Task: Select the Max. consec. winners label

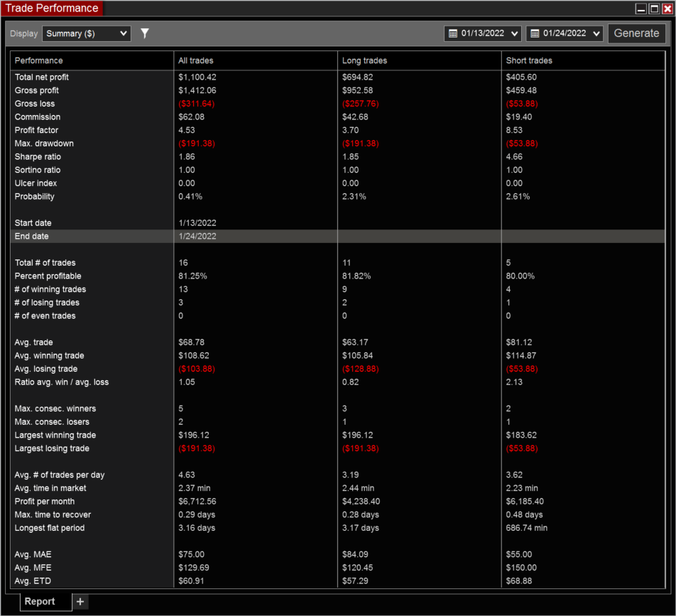Action: (x=55, y=409)
